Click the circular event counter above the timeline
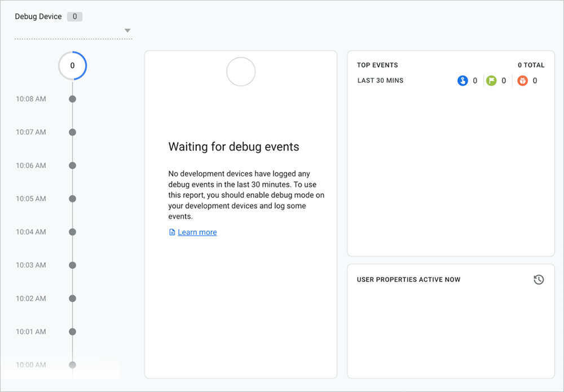Screen dimensions: 564x392 tap(72, 66)
